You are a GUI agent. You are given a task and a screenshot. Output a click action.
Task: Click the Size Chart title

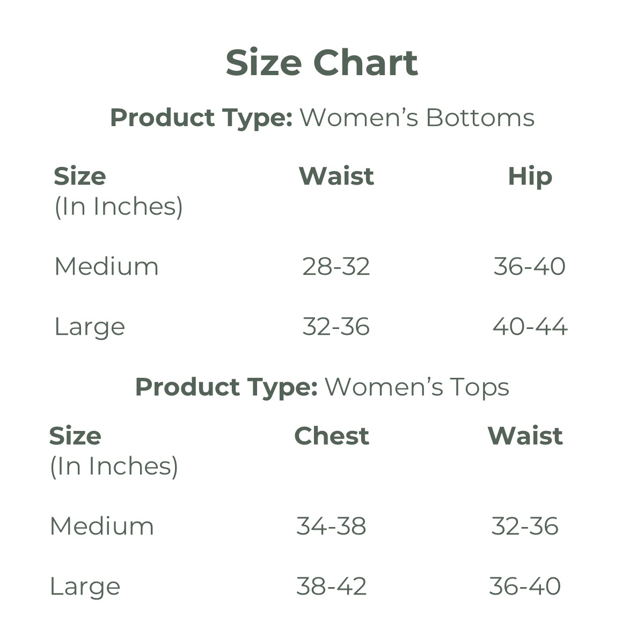pos(321,63)
